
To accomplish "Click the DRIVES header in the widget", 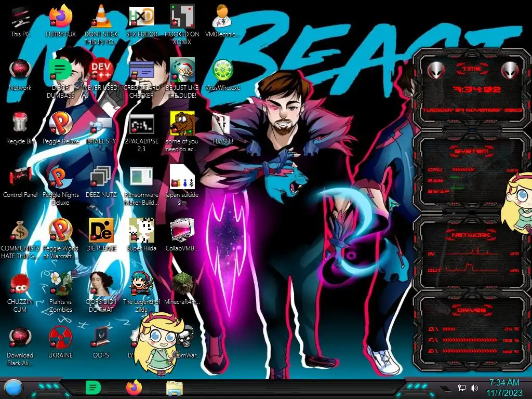I will [471, 310].
